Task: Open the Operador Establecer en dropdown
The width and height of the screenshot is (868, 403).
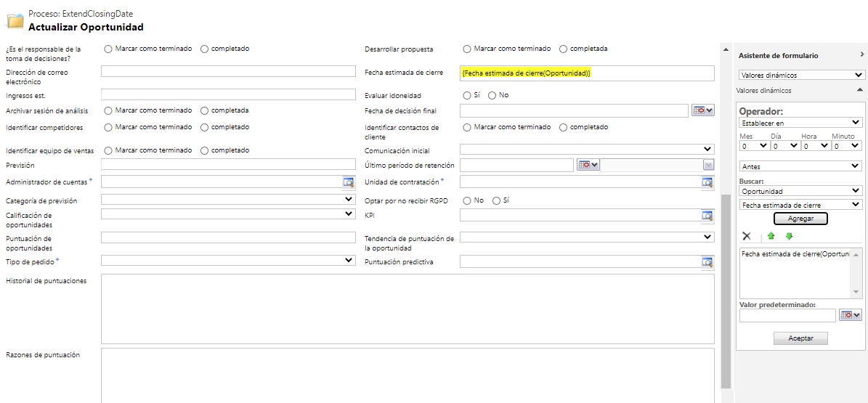Action: pyautogui.click(x=801, y=122)
